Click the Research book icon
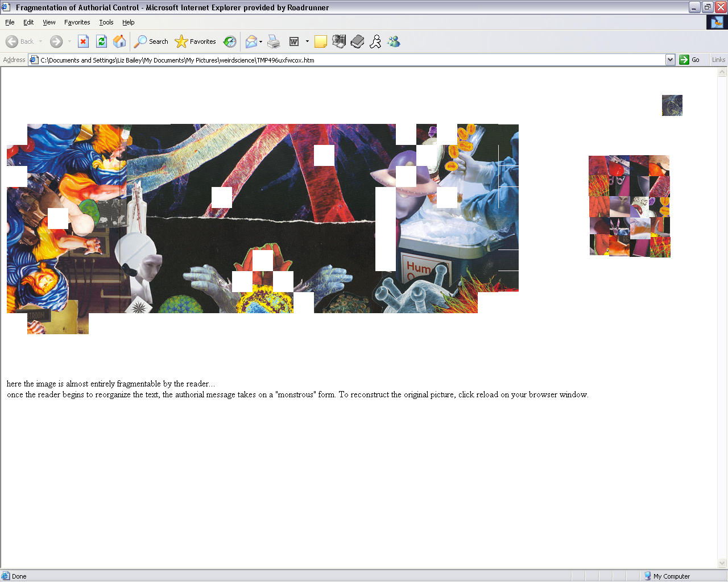 357,41
